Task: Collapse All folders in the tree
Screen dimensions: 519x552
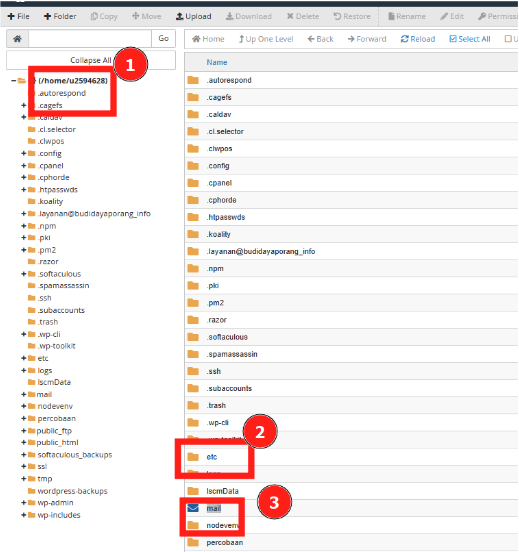Action: [91, 60]
